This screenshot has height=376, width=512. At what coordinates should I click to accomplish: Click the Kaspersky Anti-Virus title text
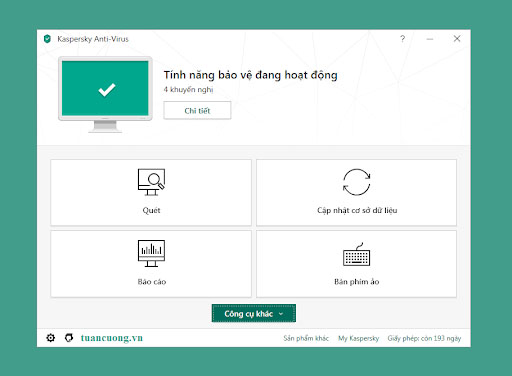pos(93,39)
